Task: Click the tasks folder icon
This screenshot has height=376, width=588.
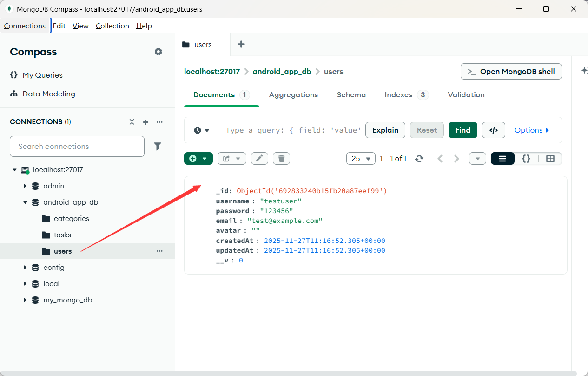Action: 46,235
